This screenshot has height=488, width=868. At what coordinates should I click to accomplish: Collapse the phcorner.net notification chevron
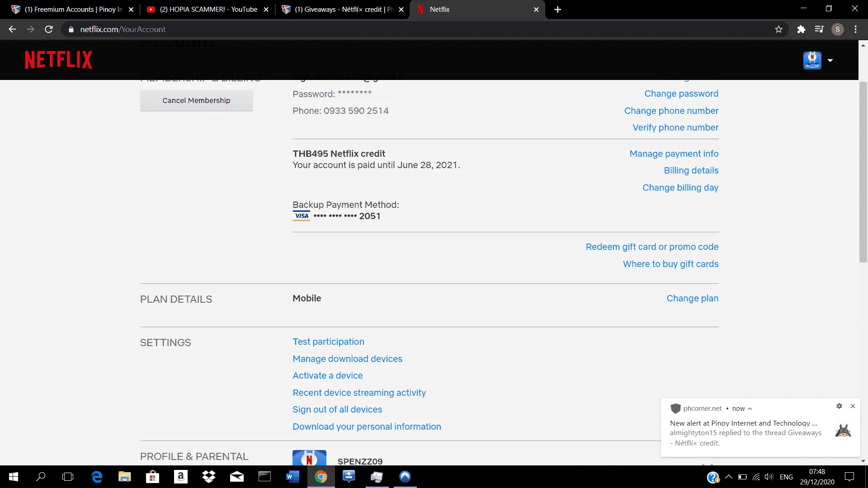(750, 408)
